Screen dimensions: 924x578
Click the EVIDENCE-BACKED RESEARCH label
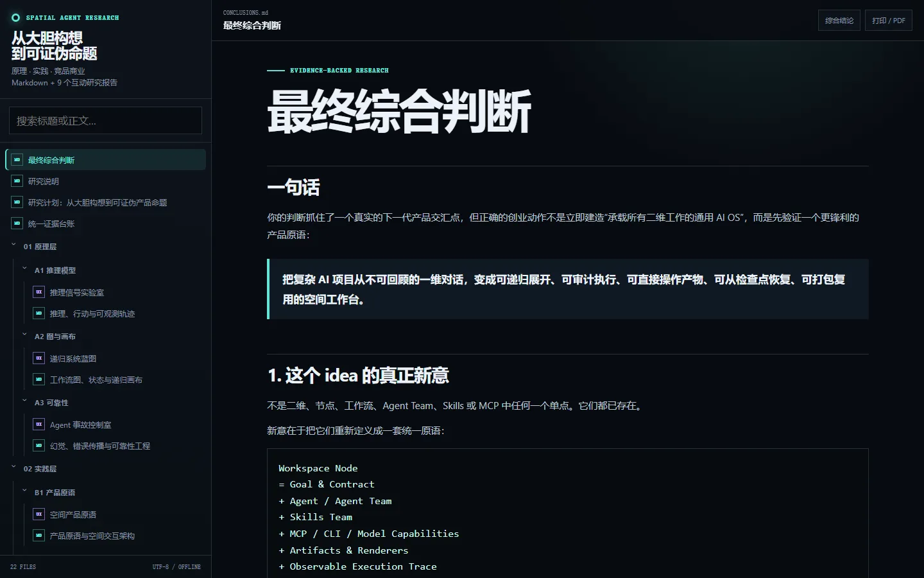click(x=339, y=71)
